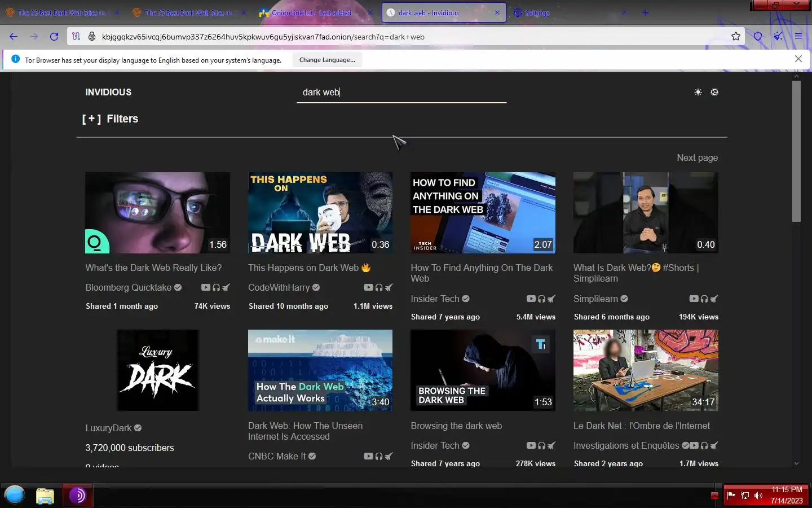
Task: Switch Invidious instance for Bloomberg Quicktake video
Action: 226,287
